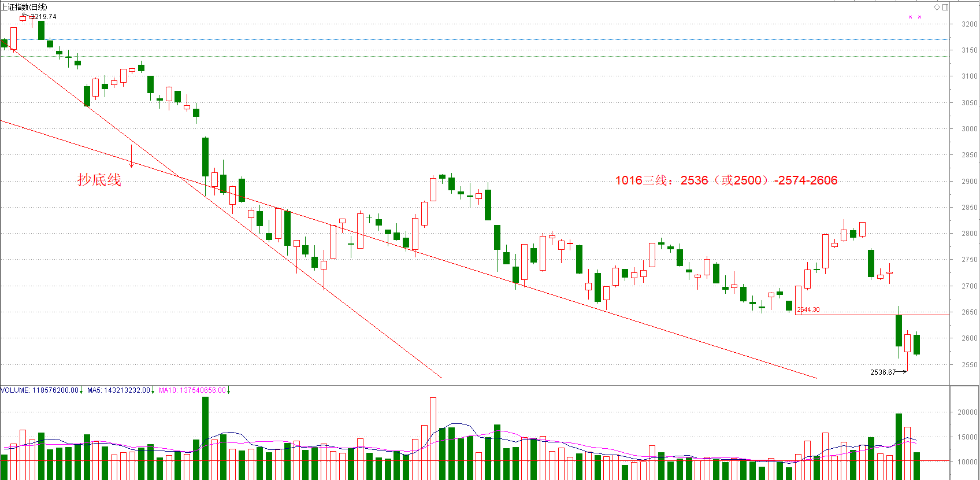Click the 2850 price axis label
The height and width of the screenshot is (480, 980).
[970, 208]
